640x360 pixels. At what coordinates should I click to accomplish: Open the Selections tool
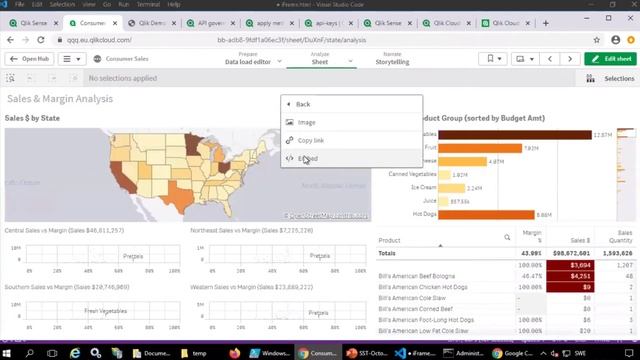point(611,78)
